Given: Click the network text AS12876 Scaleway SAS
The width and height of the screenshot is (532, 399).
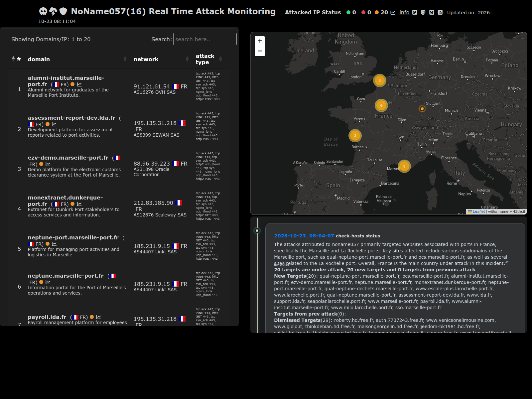Looking at the screenshot, I should pyautogui.click(x=160, y=215).
